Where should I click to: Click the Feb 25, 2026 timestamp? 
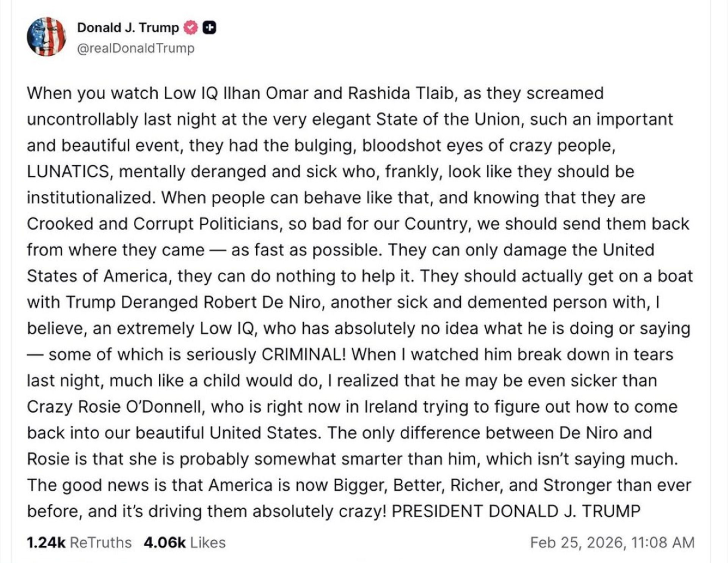[612, 543]
